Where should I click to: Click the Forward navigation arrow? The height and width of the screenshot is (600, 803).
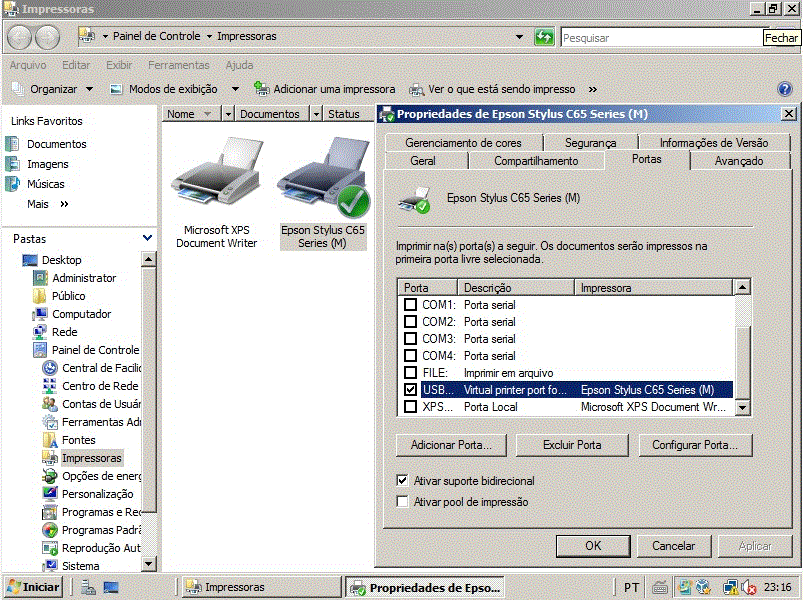[x=47, y=37]
